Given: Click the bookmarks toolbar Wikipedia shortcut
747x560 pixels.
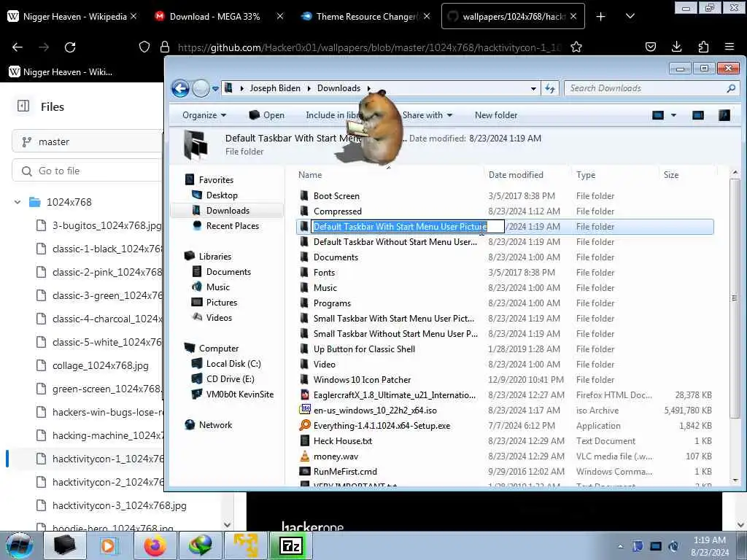Looking at the screenshot, I should 61,72.
